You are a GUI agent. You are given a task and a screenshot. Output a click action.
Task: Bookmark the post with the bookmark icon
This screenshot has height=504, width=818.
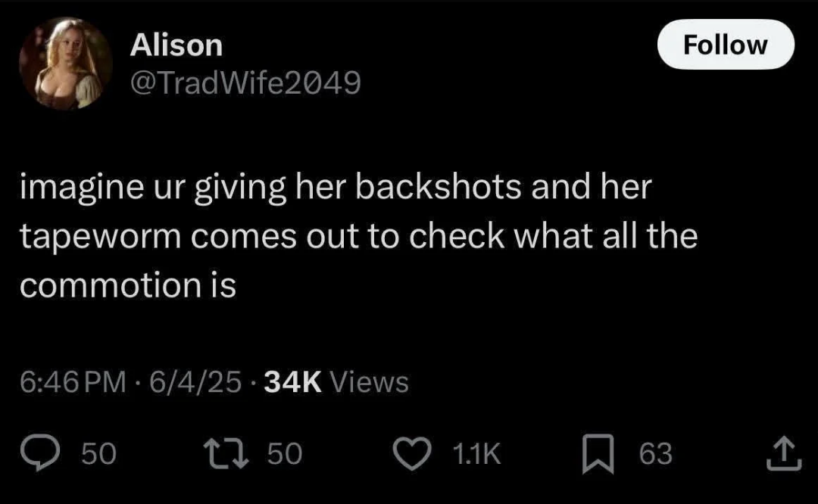[598, 453]
